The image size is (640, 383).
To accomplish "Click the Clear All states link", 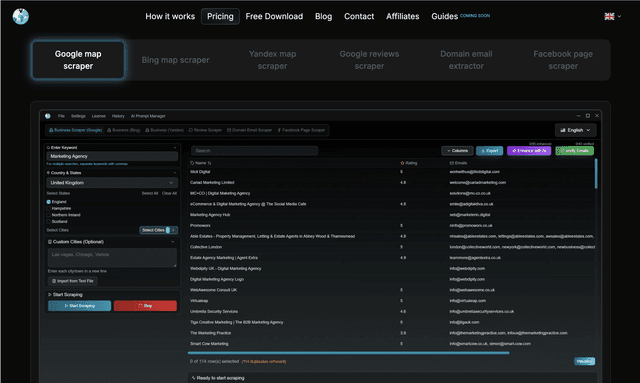I will pos(169,193).
